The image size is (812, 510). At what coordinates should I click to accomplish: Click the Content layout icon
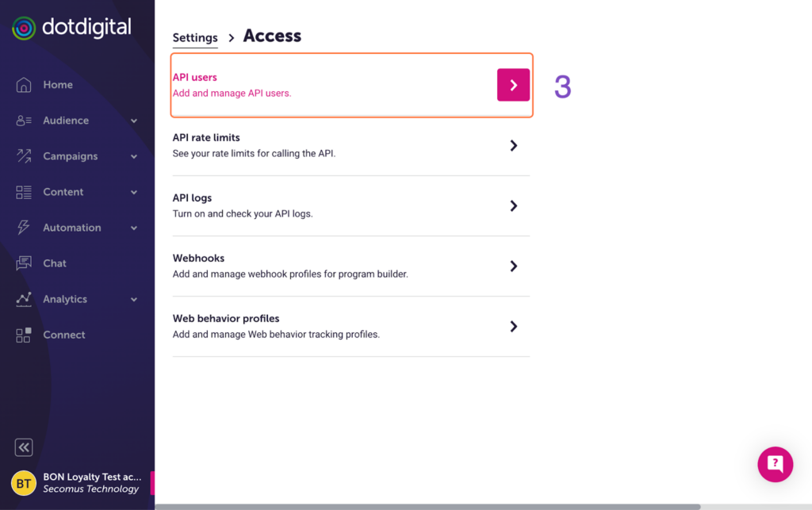24,192
